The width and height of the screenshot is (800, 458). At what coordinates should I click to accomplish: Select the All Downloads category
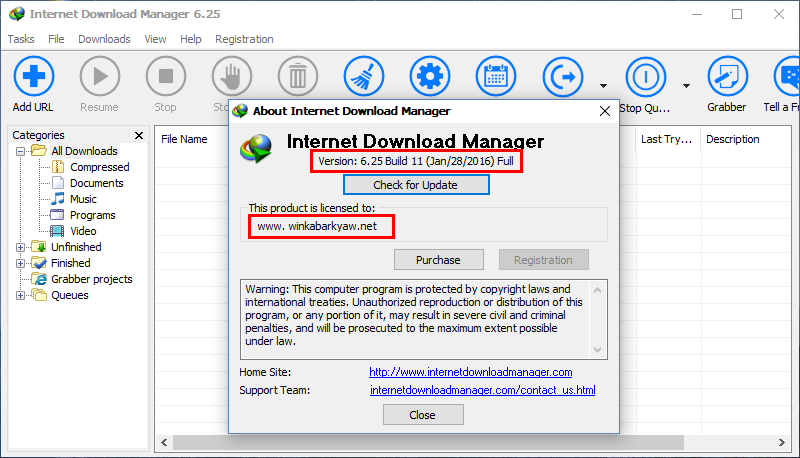[x=84, y=151]
